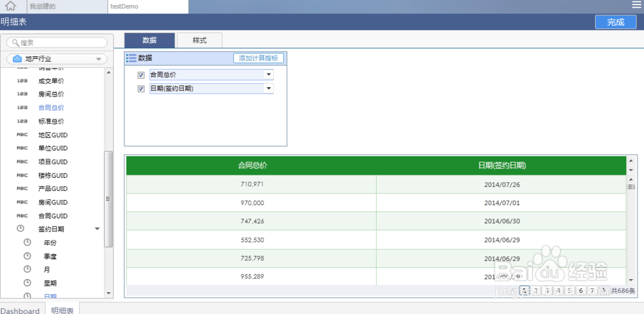This screenshot has height=314, width=644.
Task: Open the 地产行业 dataset dropdown
Action: point(99,59)
